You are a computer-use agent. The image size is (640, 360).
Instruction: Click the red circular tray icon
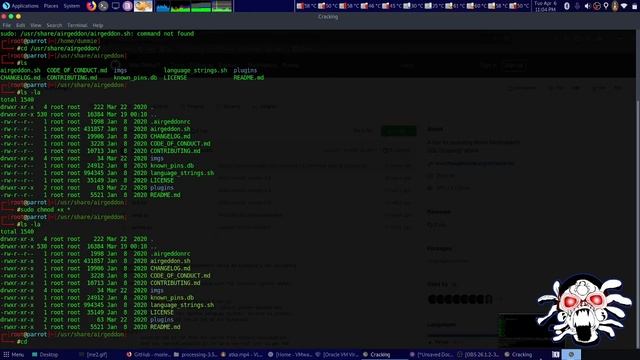coord(597,6)
